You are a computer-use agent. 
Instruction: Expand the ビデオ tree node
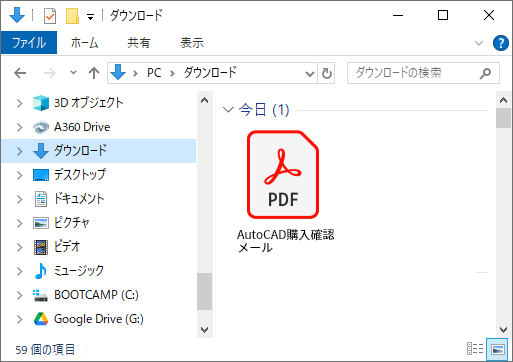coord(20,247)
